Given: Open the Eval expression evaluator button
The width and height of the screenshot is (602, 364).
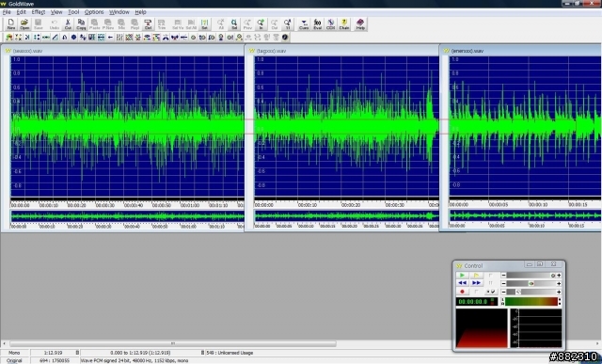Looking at the screenshot, I should 317,24.
